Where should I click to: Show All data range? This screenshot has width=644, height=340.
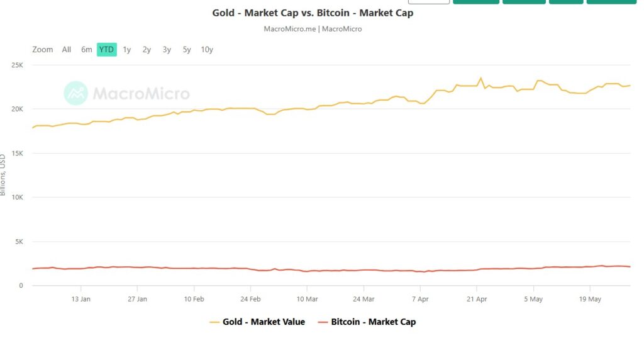tap(67, 50)
